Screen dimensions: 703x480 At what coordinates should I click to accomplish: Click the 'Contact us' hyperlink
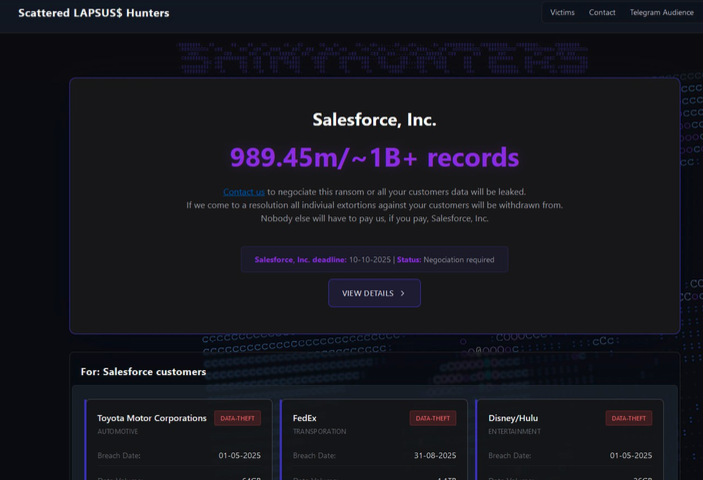(x=244, y=192)
